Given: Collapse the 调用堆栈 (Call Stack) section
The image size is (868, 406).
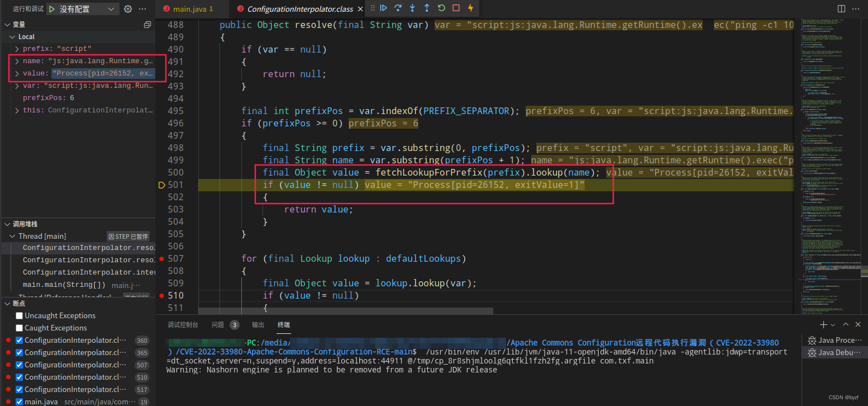Looking at the screenshot, I should 7,224.
